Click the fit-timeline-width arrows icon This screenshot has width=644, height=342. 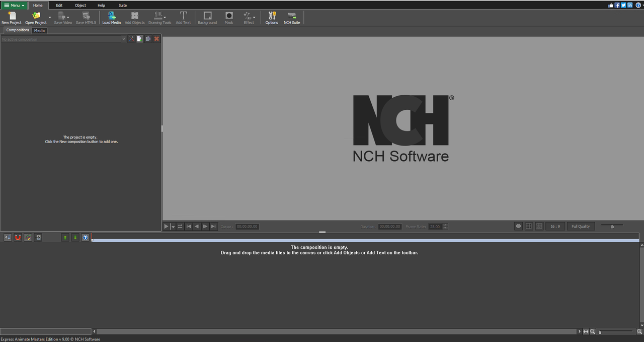pyautogui.click(x=586, y=331)
